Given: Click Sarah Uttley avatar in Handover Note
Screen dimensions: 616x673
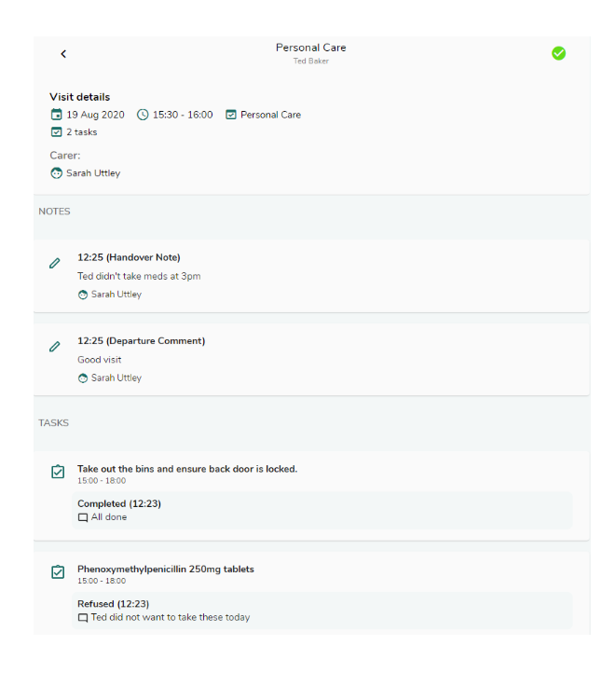Looking at the screenshot, I should point(83,295).
